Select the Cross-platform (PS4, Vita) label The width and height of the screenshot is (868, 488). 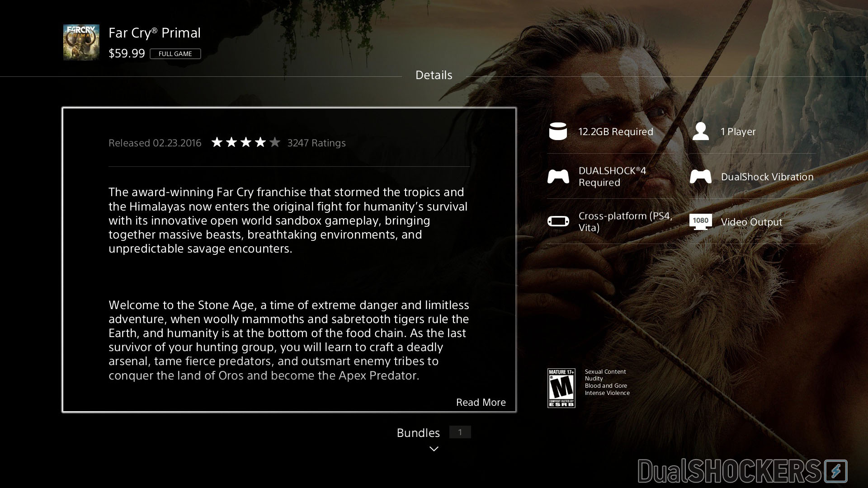625,221
